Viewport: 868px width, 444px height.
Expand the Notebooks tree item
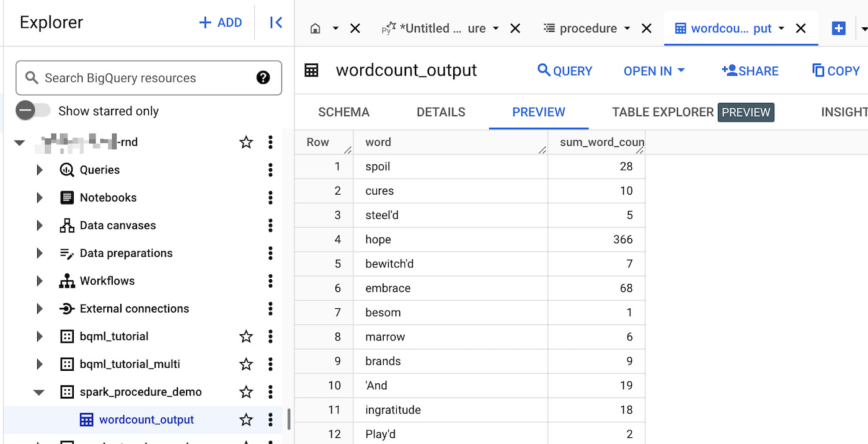tap(39, 197)
